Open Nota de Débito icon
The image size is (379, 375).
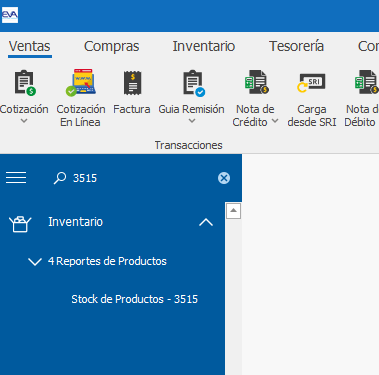[x=367, y=82]
